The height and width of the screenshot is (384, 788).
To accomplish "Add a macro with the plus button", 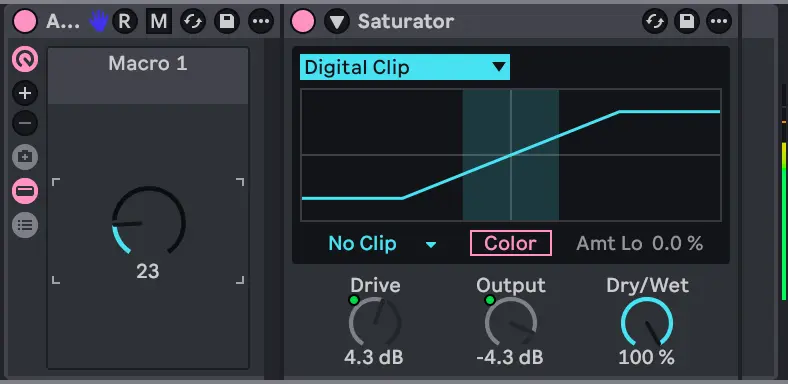I will [x=25, y=93].
